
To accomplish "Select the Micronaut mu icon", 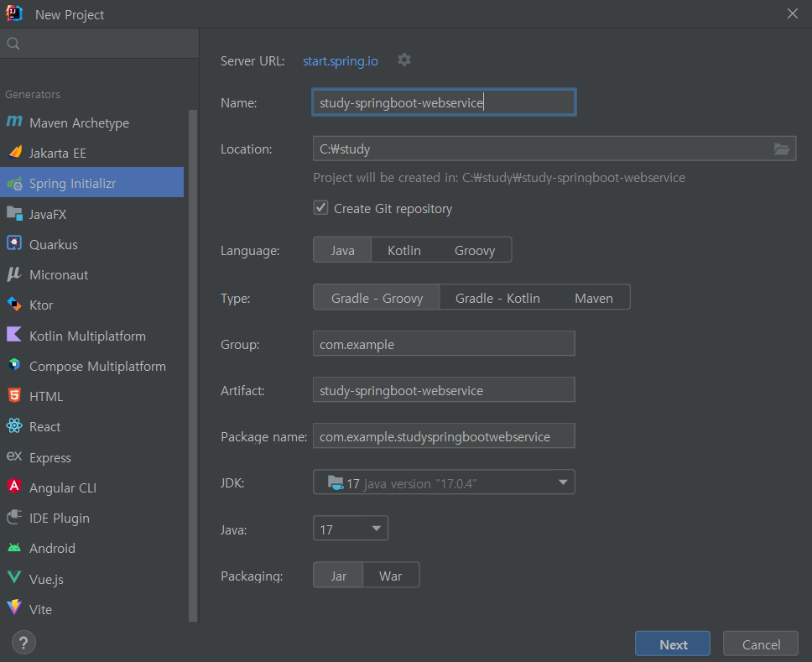I will coord(14,274).
